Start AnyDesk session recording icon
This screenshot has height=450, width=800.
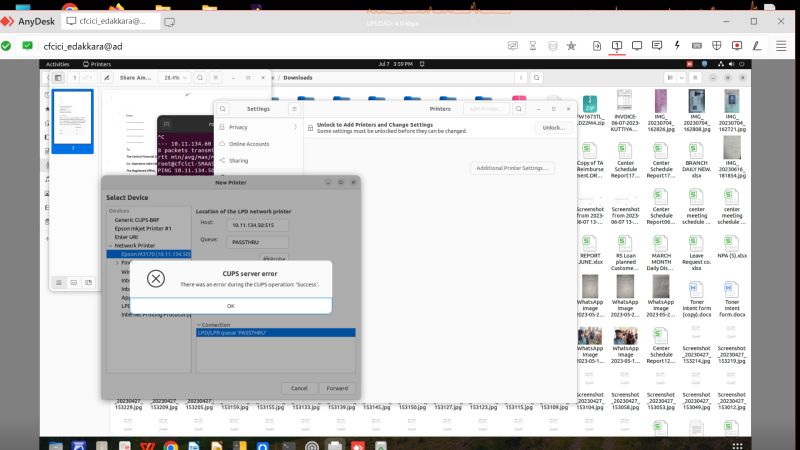(737, 46)
